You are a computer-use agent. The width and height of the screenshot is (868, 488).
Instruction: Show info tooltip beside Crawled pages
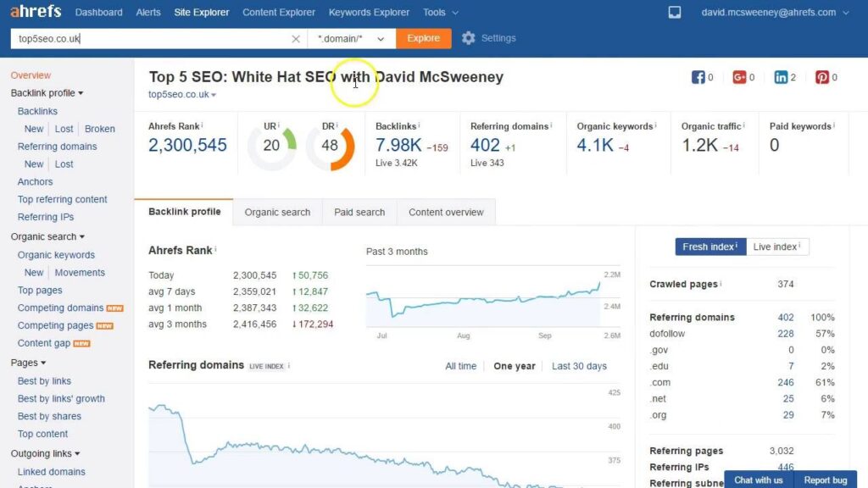click(721, 283)
